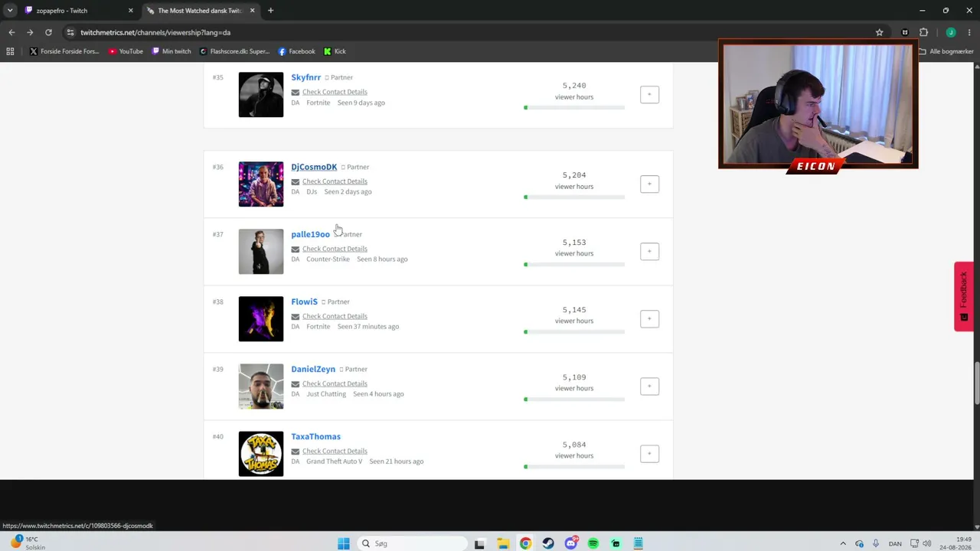Open the browser extensions puzzle menu
Screen dimensions: 980x551
(x=923, y=32)
